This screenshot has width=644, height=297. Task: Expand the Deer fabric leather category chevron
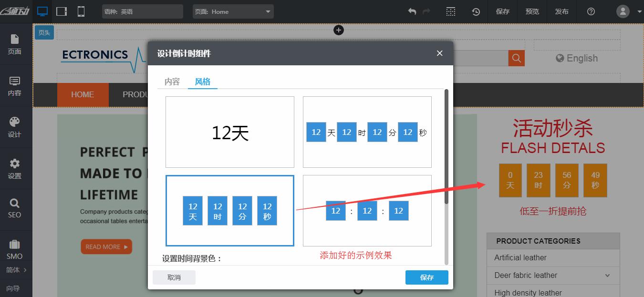[x=607, y=275]
